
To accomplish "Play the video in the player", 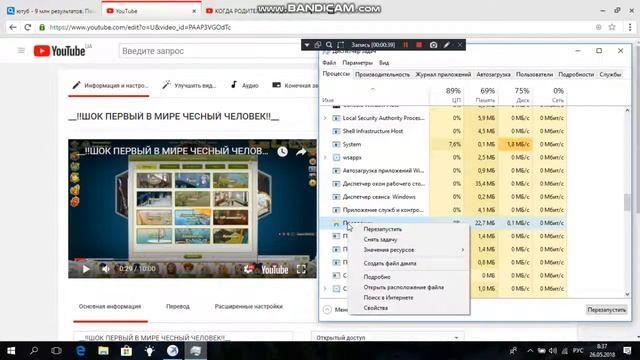I will tap(86, 269).
